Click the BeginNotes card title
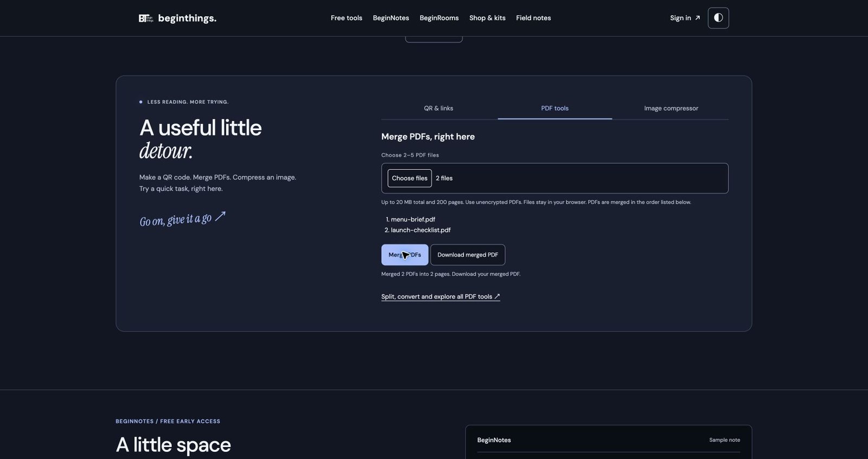 (494, 440)
